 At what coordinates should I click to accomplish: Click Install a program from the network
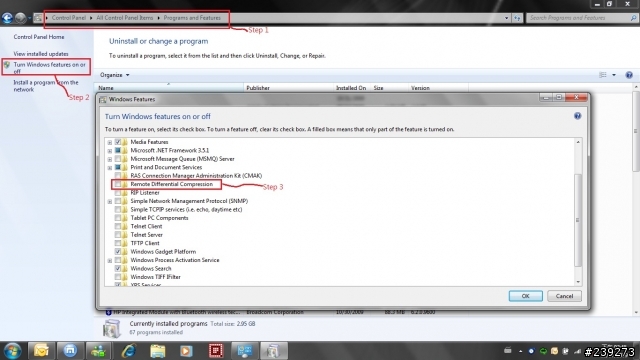(x=46, y=86)
